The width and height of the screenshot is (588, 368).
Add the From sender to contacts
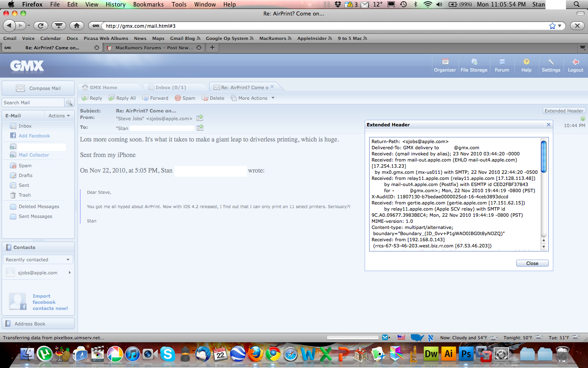click(200, 118)
